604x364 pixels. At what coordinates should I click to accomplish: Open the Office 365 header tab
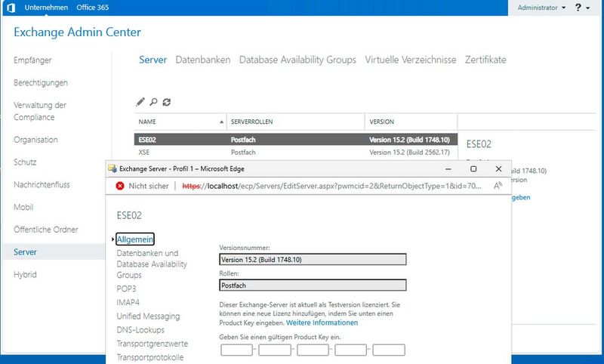92,8
